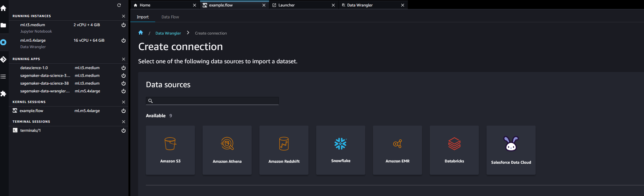The width and height of the screenshot is (644, 196).
Task: Open the example.flow kernel session
Action: (x=31, y=111)
